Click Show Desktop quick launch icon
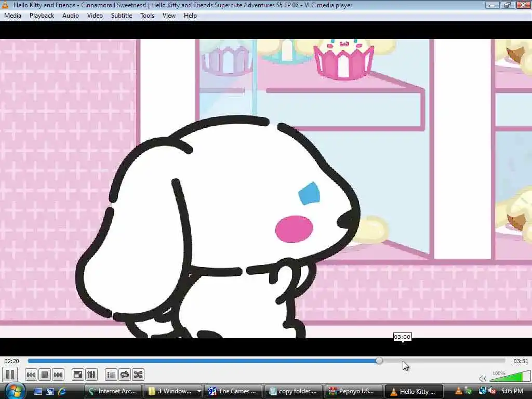532x399 pixels. pyautogui.click(x=37, y=391)
